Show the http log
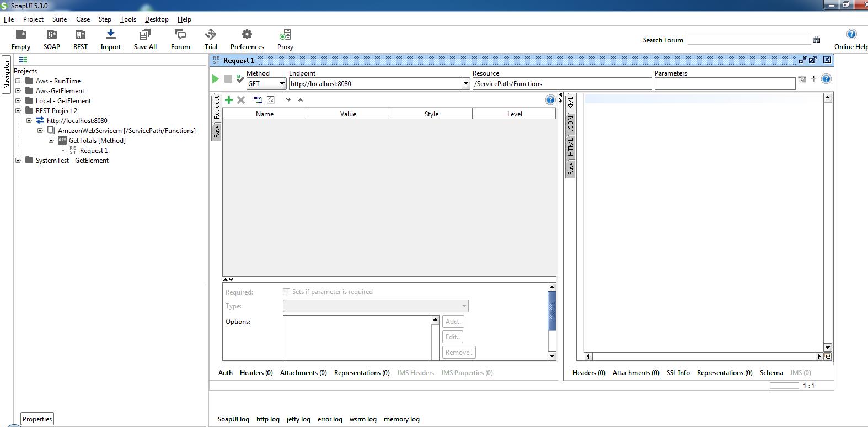The height and width of the screenshot is (427, 868). [x=268, y=419]
